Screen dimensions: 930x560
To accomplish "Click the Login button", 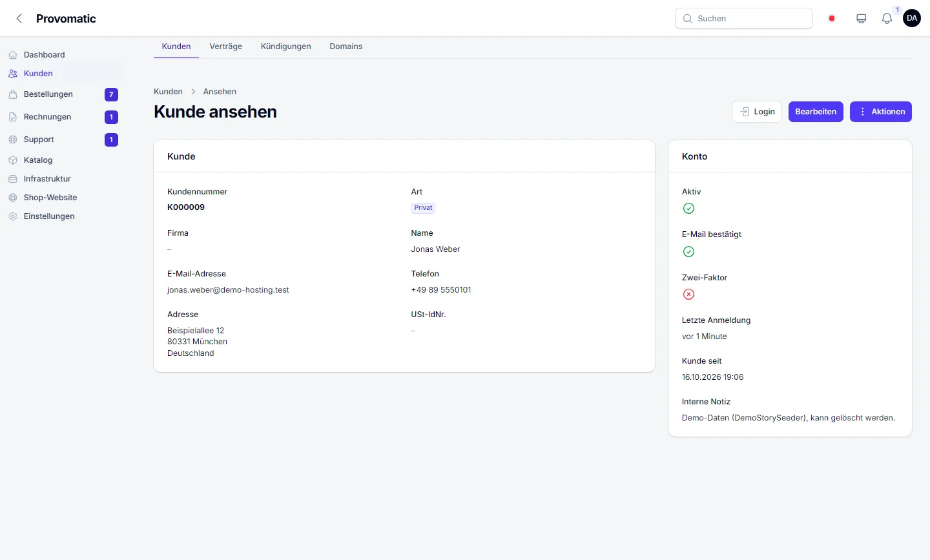I will click(x=757, y=112).
